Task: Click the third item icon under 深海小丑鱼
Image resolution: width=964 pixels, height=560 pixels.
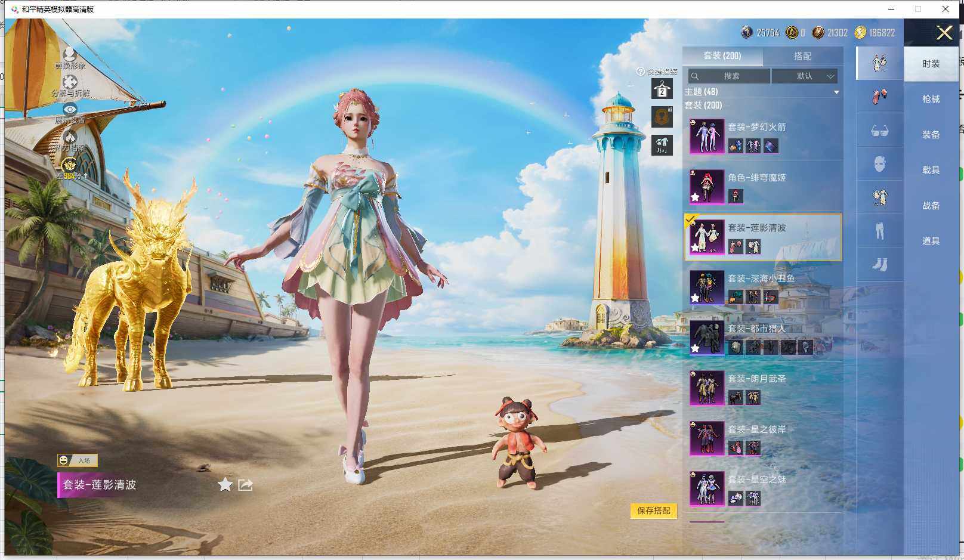Action: coord(771,297)
